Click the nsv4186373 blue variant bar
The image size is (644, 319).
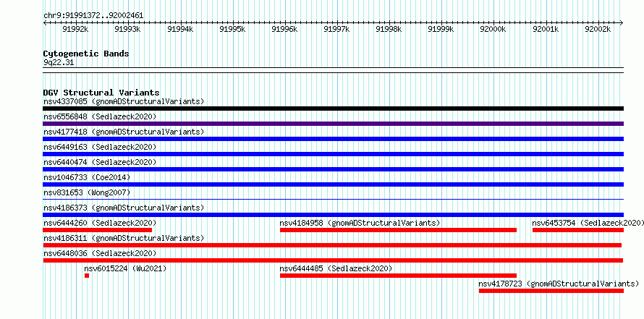tap(333, 215)
